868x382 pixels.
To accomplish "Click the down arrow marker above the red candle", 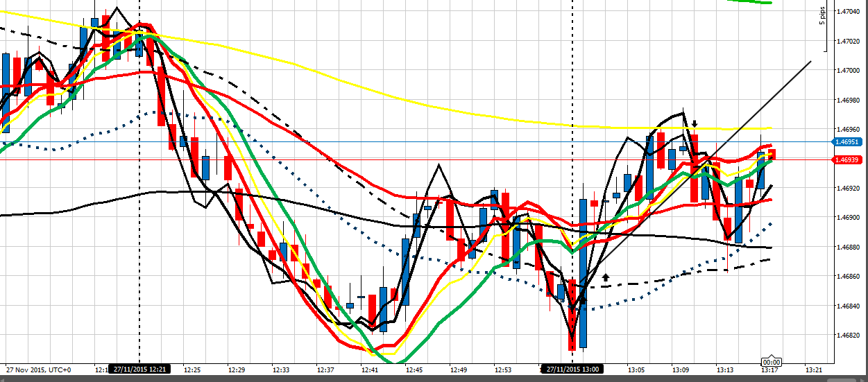I will click(x=694, y=124).
